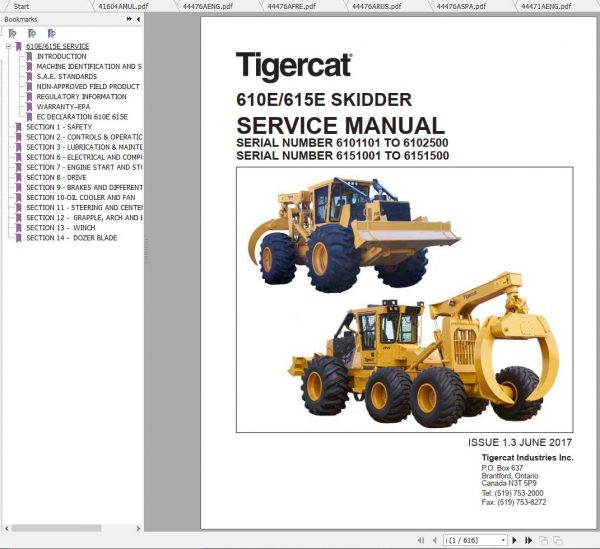Click bookmark icon beside S.A.E. STANDARDS
Image resolution: width=600 pixels, height=549 pixels.
click(29, 77)
